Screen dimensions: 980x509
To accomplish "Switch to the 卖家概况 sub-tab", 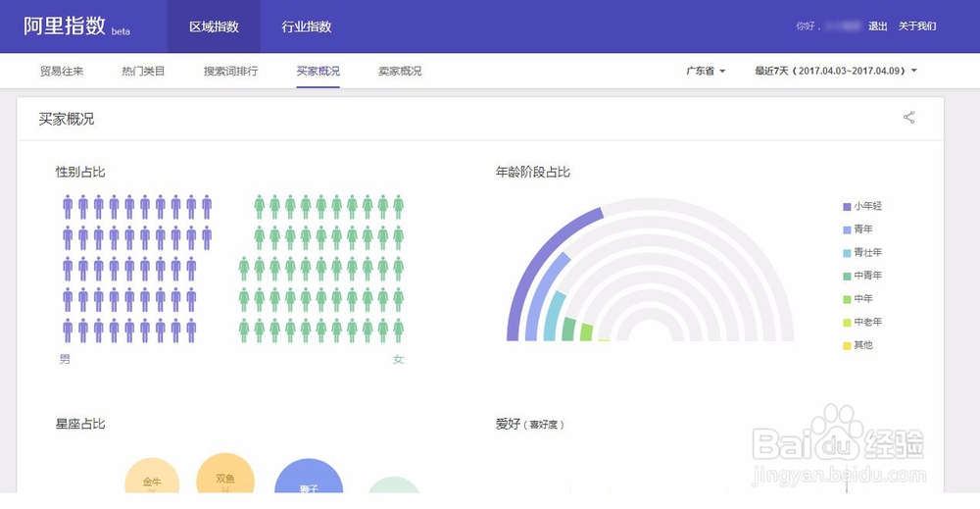I will [400, 71].
